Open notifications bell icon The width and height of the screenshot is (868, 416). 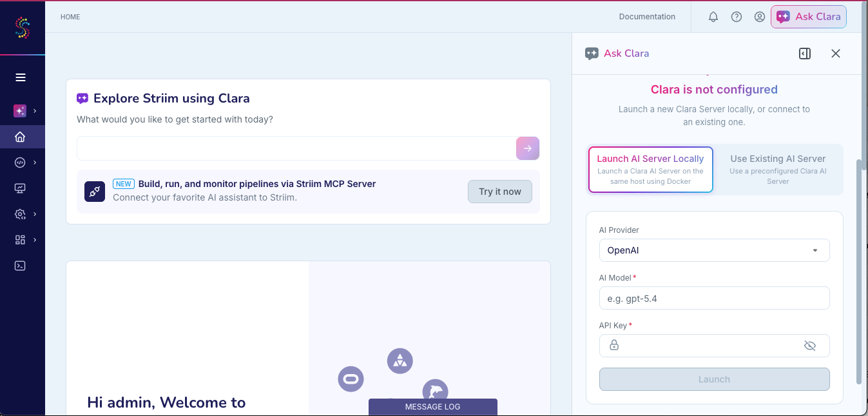coord(713,17)
